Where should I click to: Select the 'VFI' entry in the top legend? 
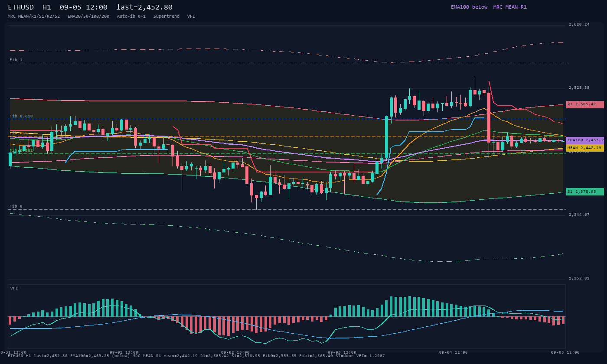tap(191, 16)
